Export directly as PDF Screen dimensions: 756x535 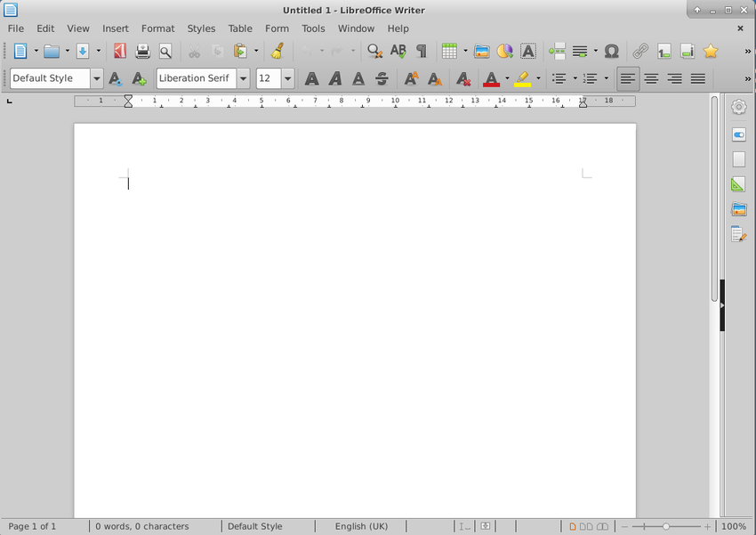119,51
